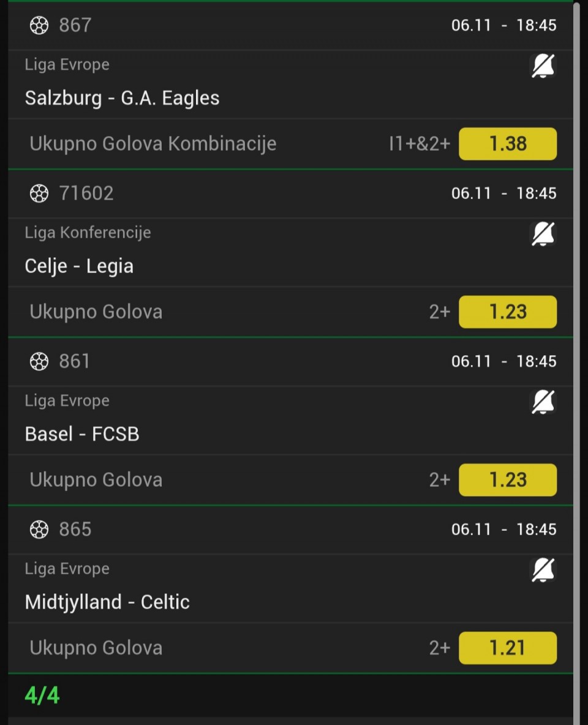Select the 1.23 odds for Celje - Legia
The height and width of the screenshot is (725, 588).
[x=508, y=312]
